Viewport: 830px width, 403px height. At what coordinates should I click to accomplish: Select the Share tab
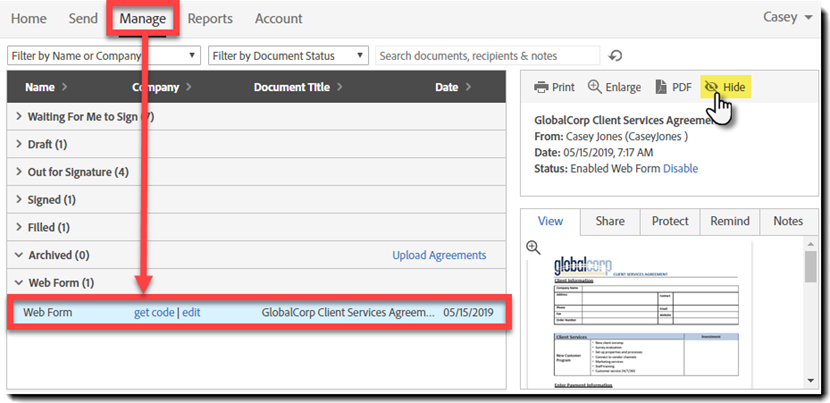[x=610, y=221]
